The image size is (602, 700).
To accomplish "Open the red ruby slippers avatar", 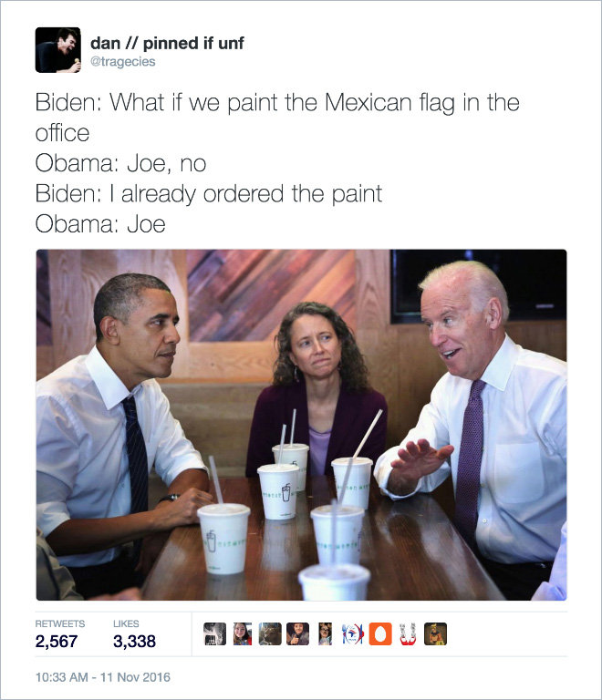I will [408, 634].
